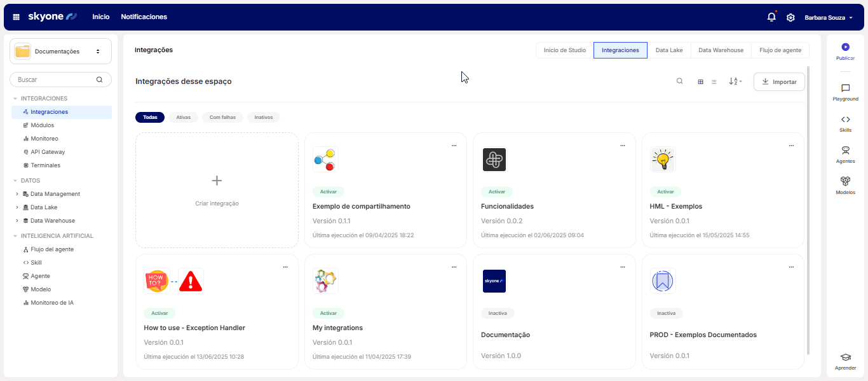Click the search magnifier above integrations grid
Viewport: 868px width, 381px height.
(x=680, y=81)
